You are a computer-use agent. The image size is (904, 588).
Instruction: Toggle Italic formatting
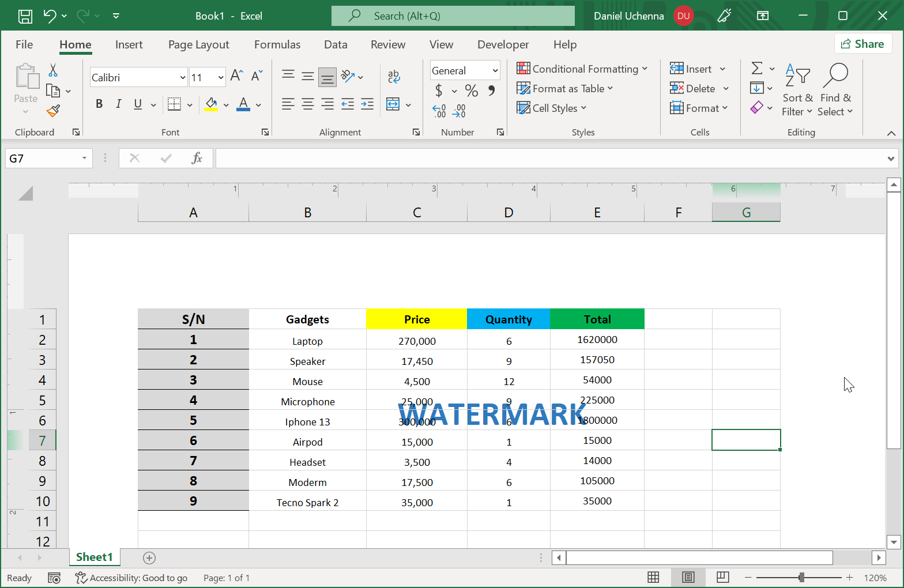click(x=118, y=104)
